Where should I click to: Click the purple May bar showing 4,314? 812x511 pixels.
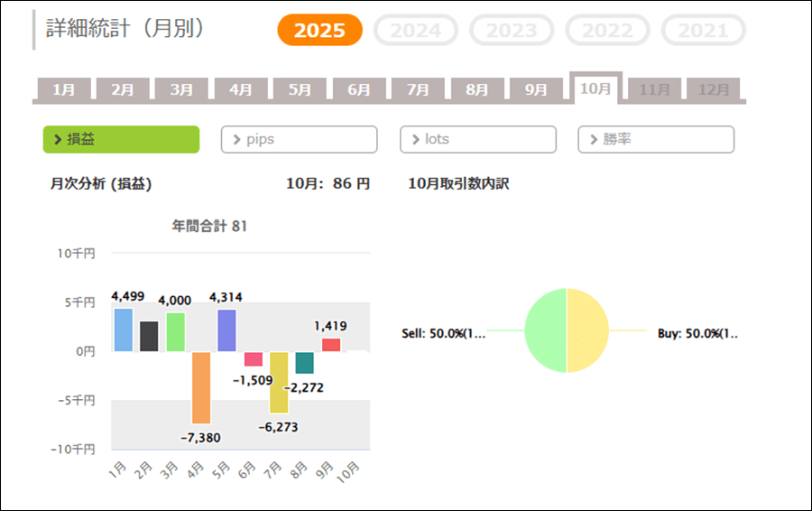[x=226, y=330]
